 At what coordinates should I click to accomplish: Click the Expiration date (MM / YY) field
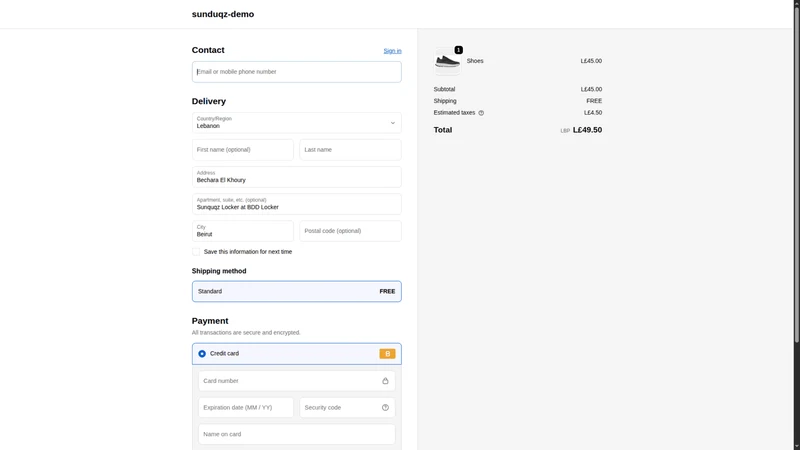246,407
